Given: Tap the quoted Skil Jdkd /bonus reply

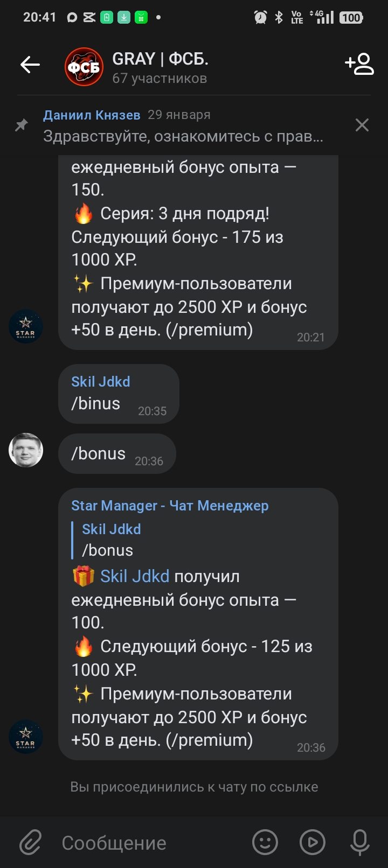Looking at the screenshot, I should [x=112, y=540].
